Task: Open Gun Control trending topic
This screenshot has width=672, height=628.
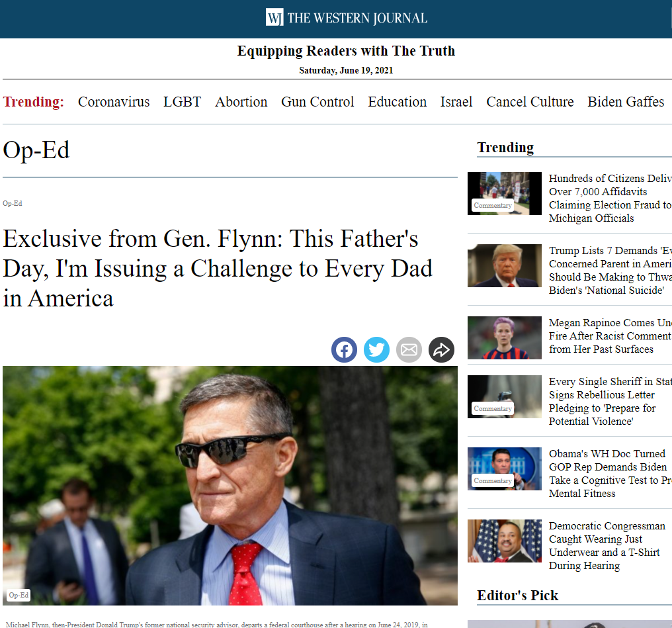Action: [317, 102]
